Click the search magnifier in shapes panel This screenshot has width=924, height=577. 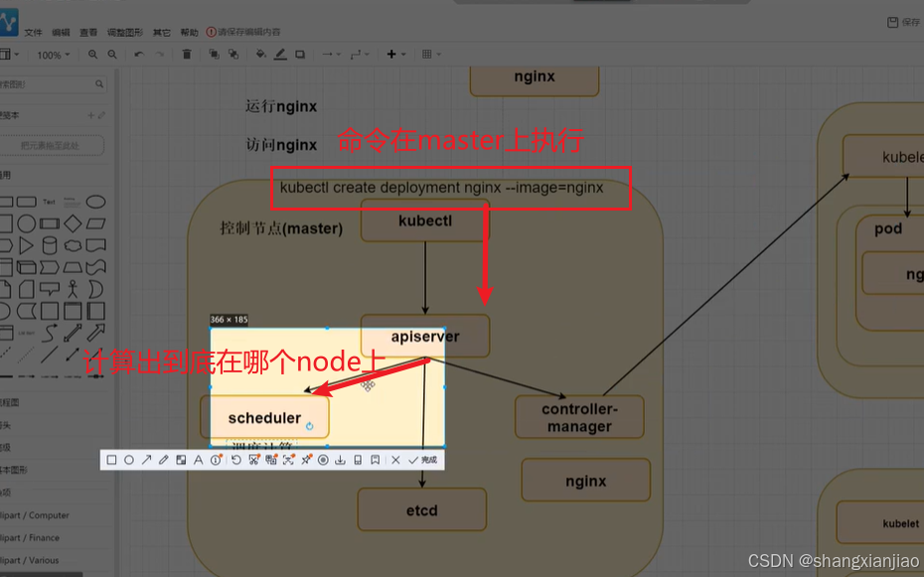99,84
